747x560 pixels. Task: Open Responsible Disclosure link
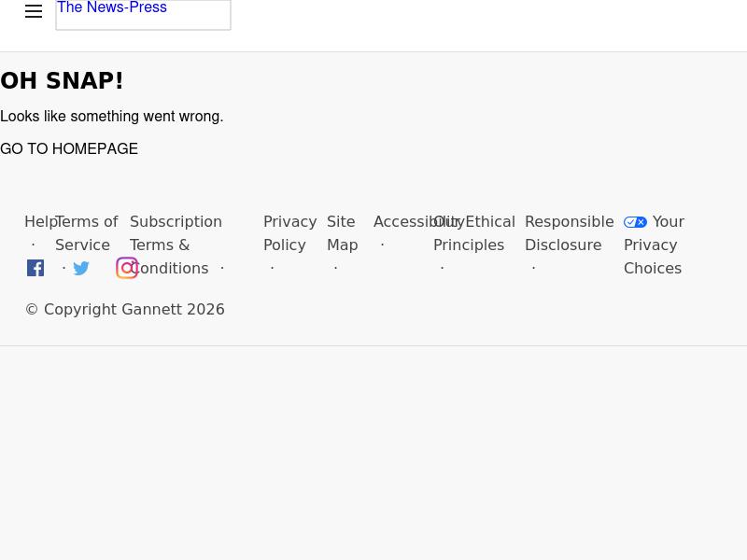pos(569,233)
